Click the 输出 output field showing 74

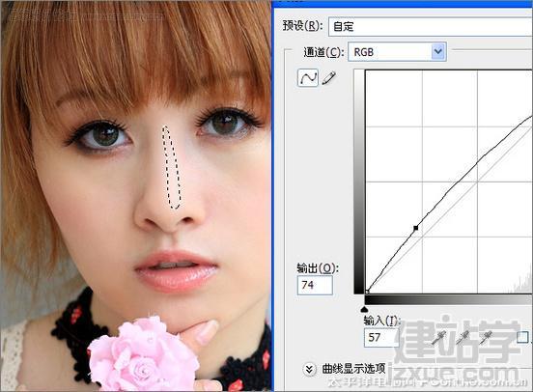[x=315, y=285]
